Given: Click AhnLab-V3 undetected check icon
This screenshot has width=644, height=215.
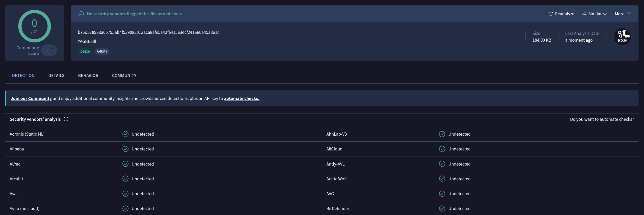Looking at the screenshot, I should click(442, 134).
